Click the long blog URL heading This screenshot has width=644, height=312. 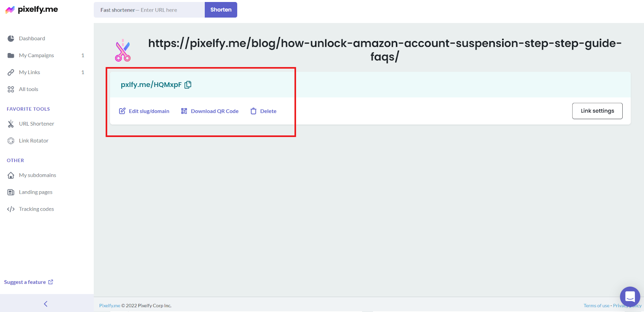(385, 50)
